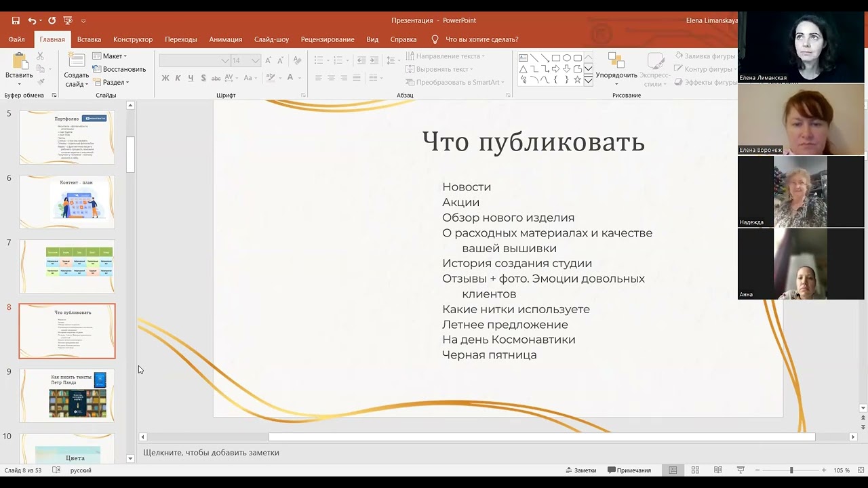Justify text alignment icon
The image size is (868, 488).
[357, 78]
